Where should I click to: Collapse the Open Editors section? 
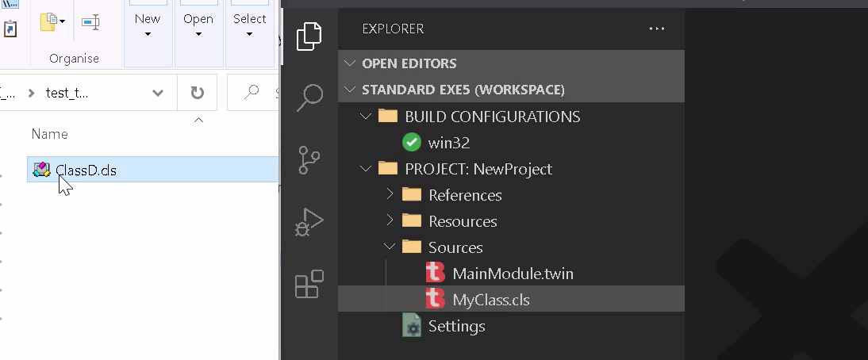tap(350, 63)
